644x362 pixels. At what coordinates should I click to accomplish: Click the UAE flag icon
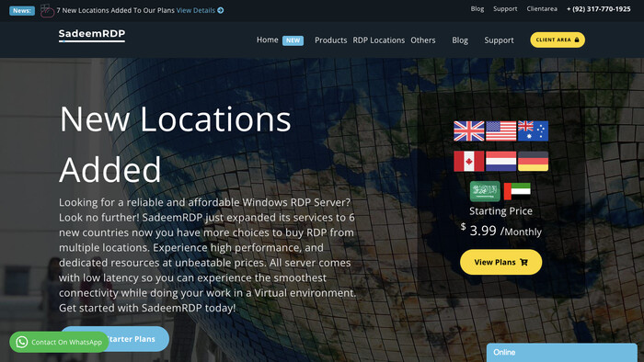pyautogui.click(x=517, y=191)
